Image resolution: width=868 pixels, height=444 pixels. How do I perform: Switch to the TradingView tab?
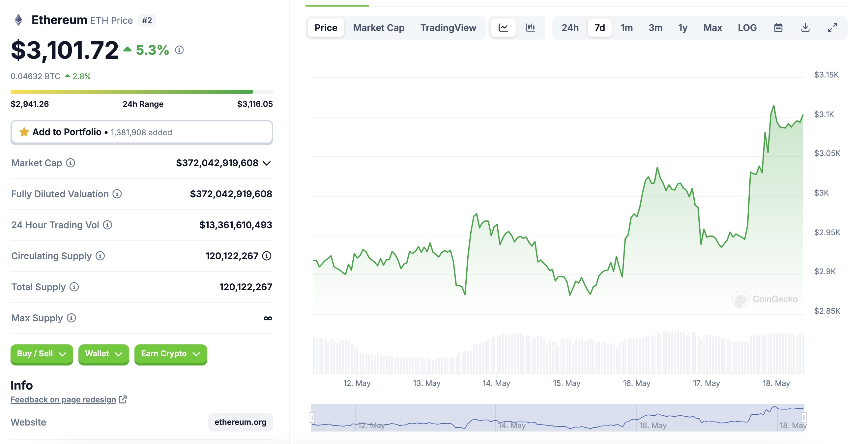448,28
